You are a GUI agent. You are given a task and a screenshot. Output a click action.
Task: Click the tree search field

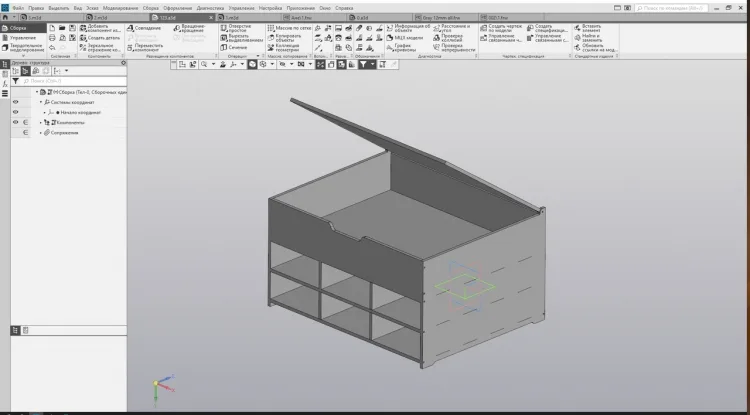pyautogui.click(x=74, y=81)
